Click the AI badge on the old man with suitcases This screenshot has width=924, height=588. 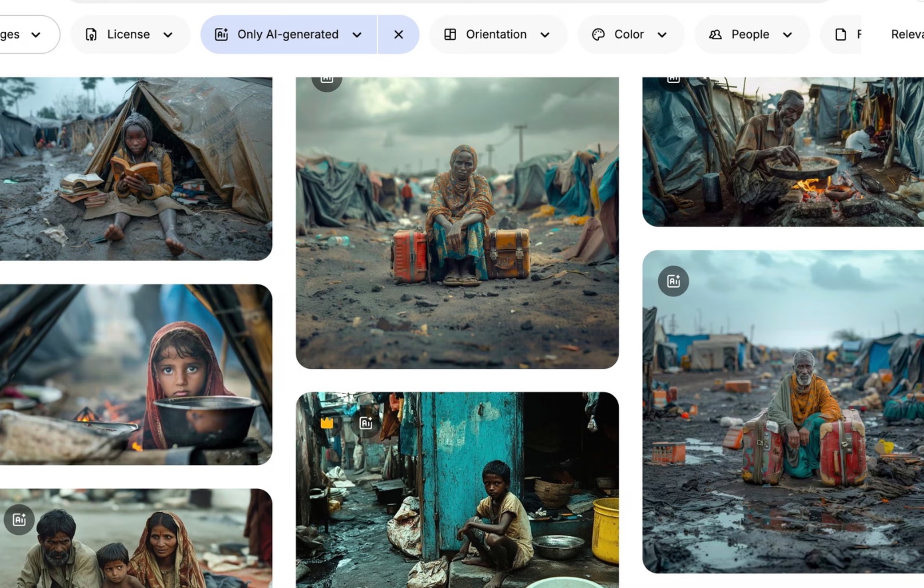point(673,281)
